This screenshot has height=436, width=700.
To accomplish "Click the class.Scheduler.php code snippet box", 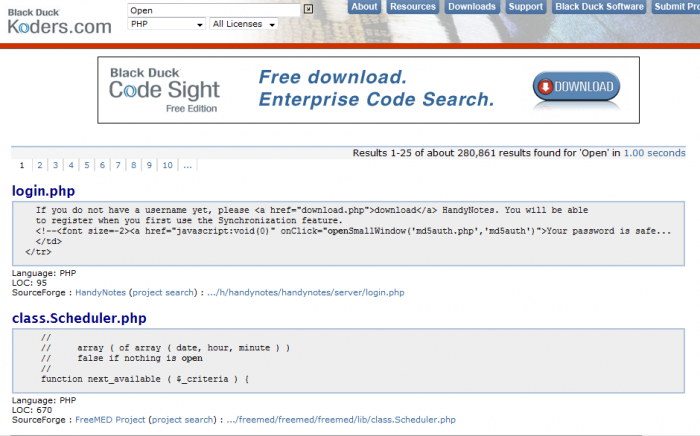I will [x=348, y=361].
